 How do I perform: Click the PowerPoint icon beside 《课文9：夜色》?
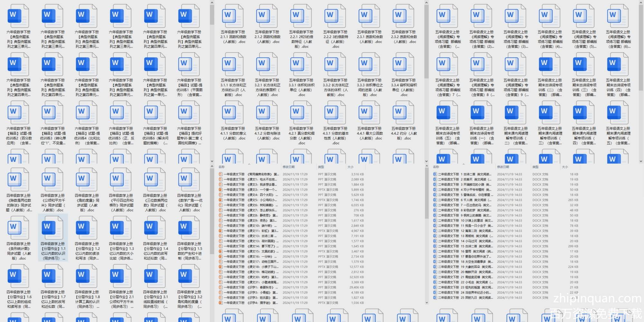(221, 221)
